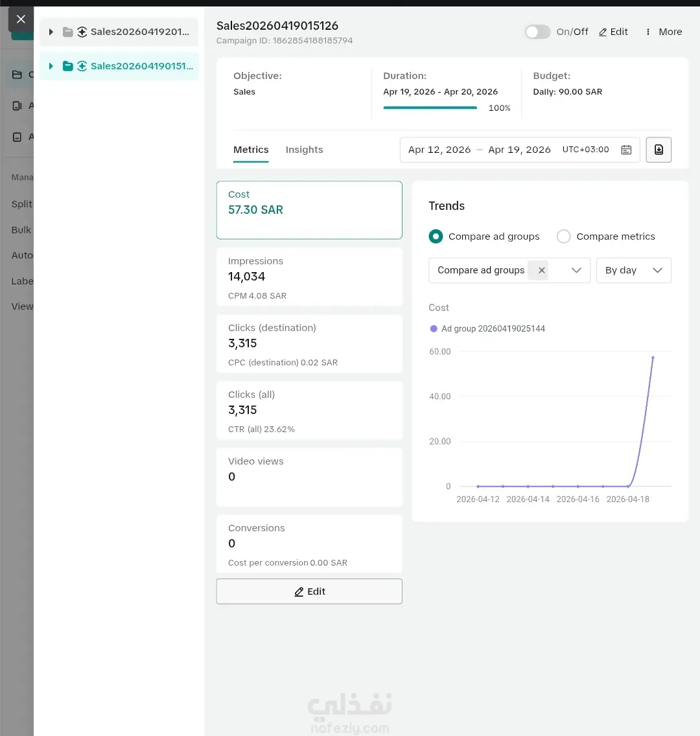This screenshot has height=736, width=700.
Task: Open the Auto item in background sidebar
Action: tap(22, 255)
